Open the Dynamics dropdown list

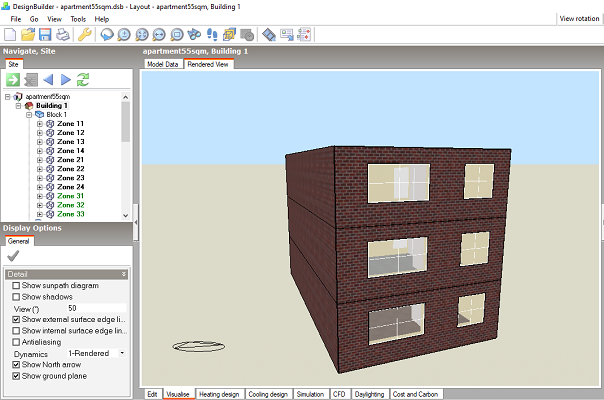[x=122, y=353]
